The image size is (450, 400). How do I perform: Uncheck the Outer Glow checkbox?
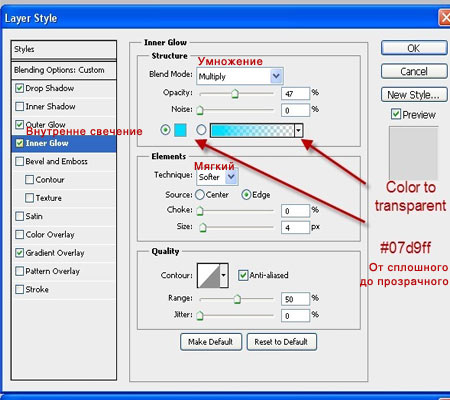coord(20,125)
